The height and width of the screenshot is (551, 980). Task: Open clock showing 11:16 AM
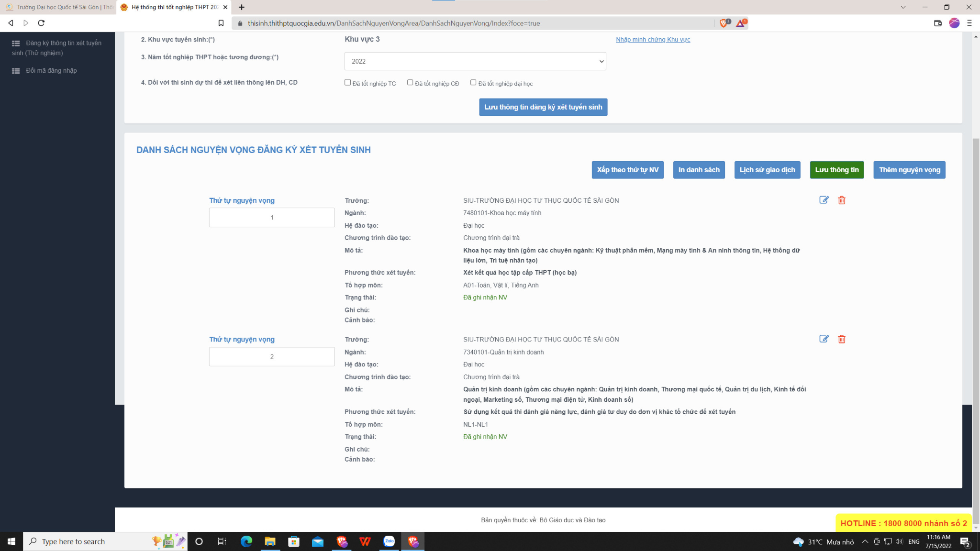[938, 541]
